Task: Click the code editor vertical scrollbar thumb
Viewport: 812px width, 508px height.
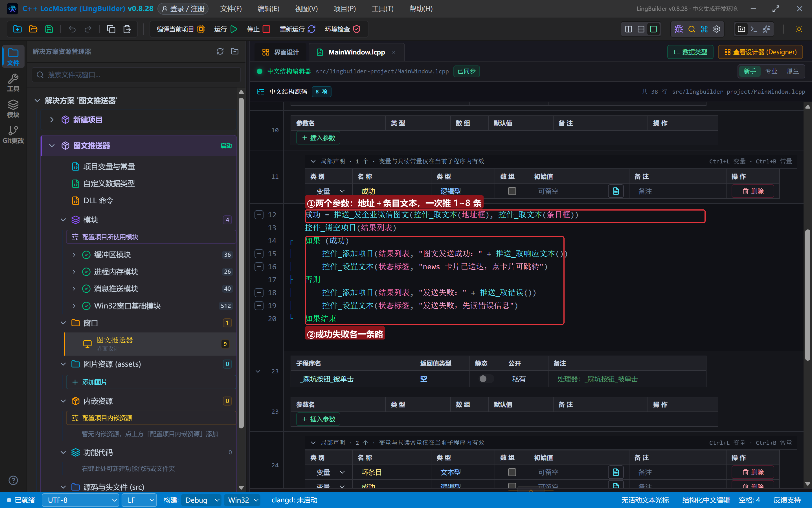Action: point(807,295)
